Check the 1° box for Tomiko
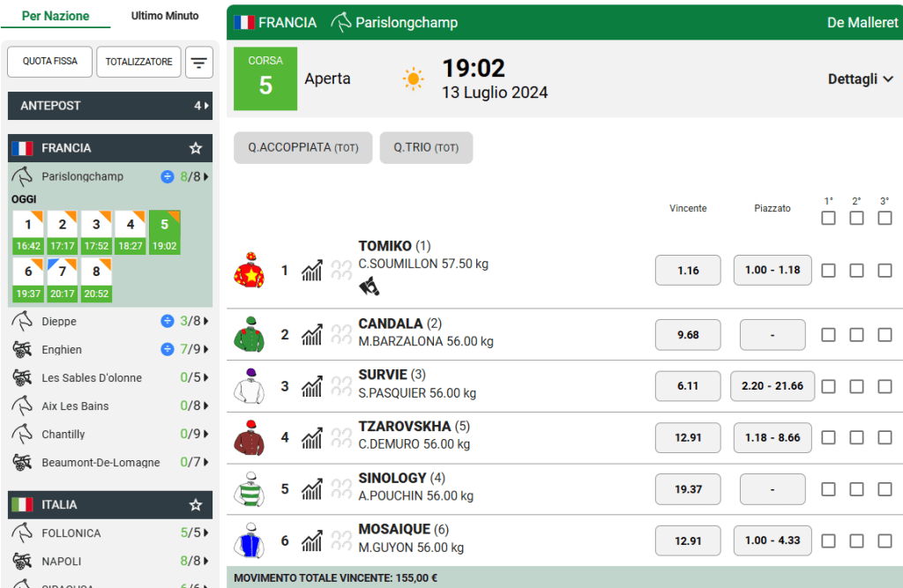The width and height of the screenshot is (903, 588). (x=828, y=271)
